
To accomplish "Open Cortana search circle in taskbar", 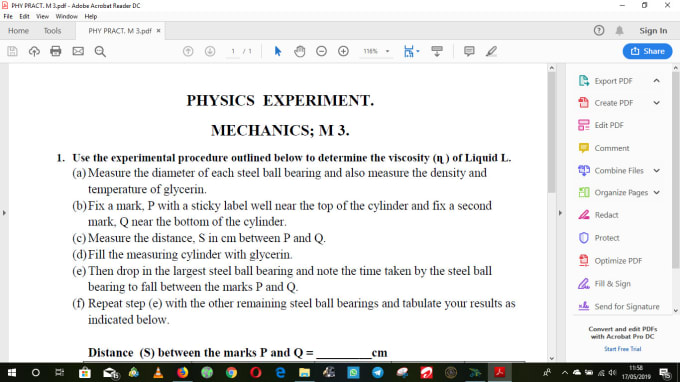I will coord(36,372).
